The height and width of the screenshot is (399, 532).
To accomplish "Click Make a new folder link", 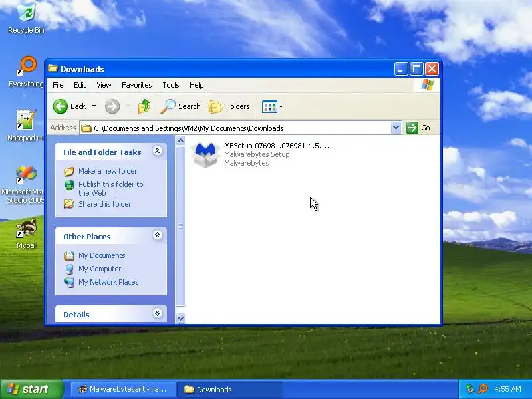I will point(108,171).
